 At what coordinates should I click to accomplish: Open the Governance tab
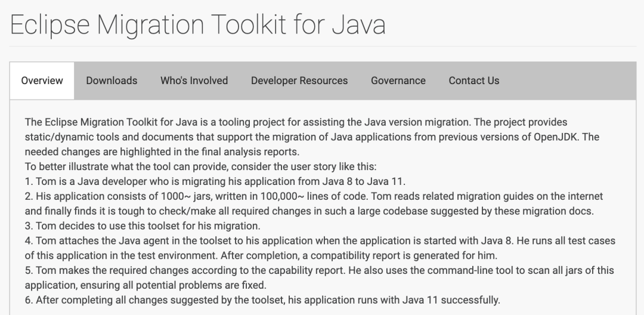coord(398,81)
